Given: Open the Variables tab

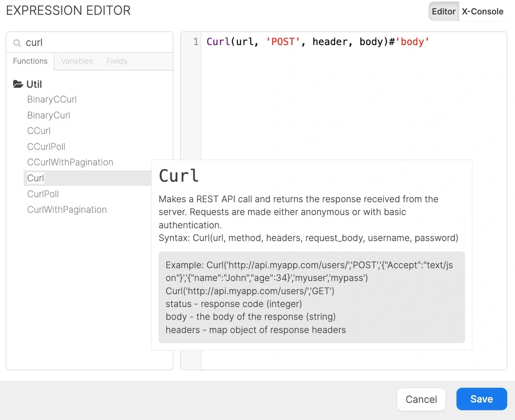Looking at the screenshot, I should (x=77, y=61).
